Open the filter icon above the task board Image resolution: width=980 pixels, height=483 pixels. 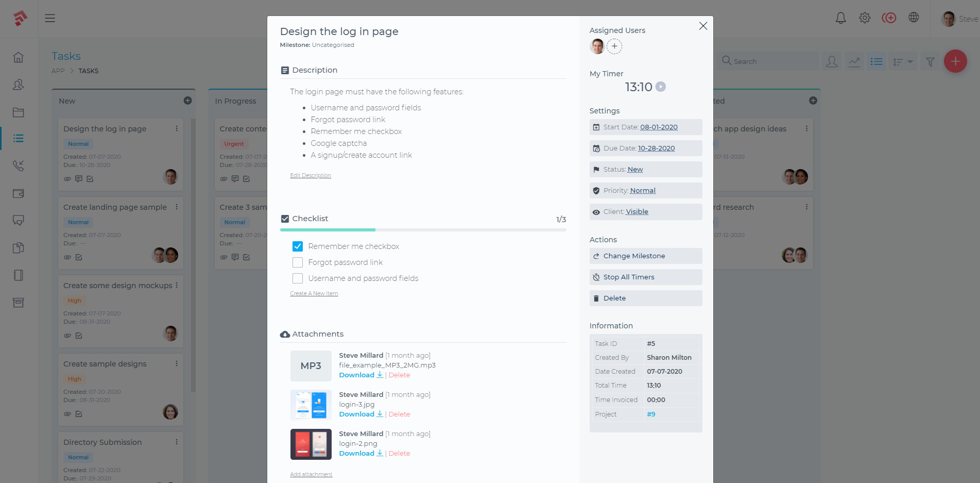930,61
